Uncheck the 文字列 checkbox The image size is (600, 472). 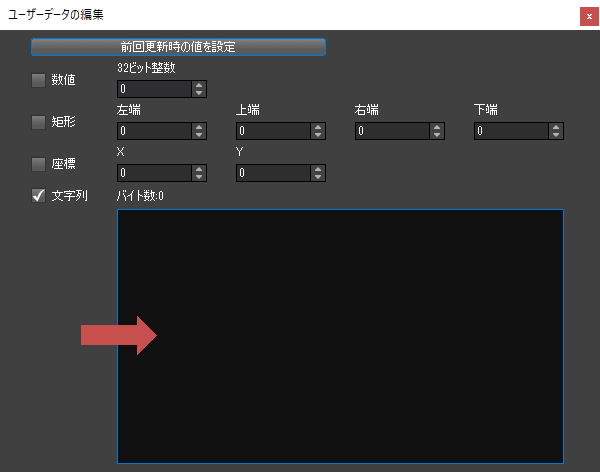point(38,196)
